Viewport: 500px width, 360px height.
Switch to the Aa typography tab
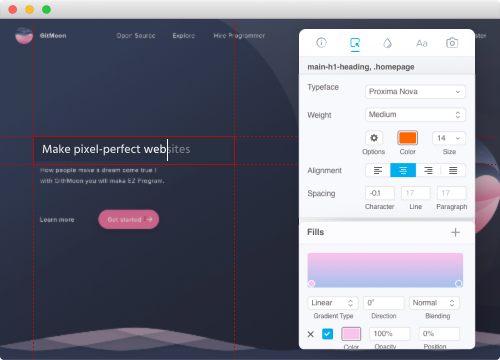point(422,43)
